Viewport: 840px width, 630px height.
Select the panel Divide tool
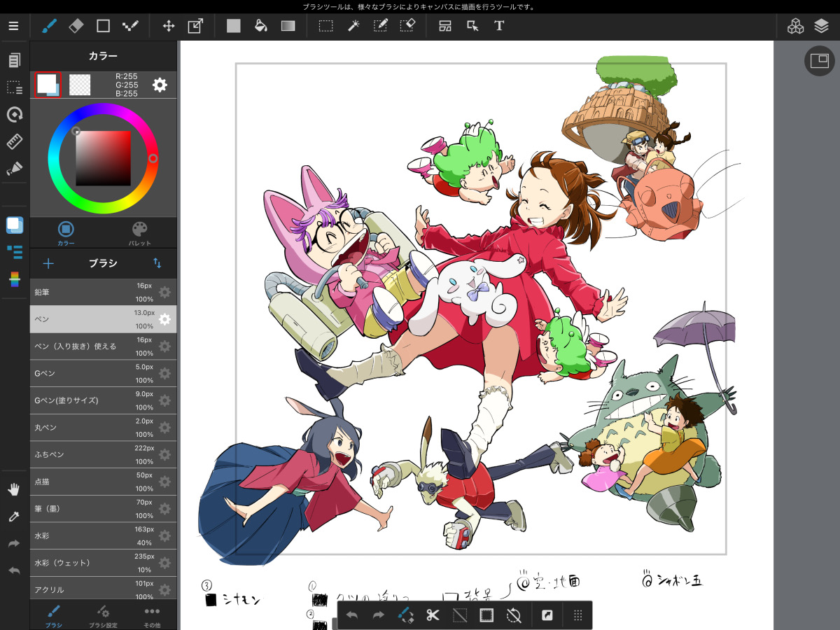click(445, 27)
